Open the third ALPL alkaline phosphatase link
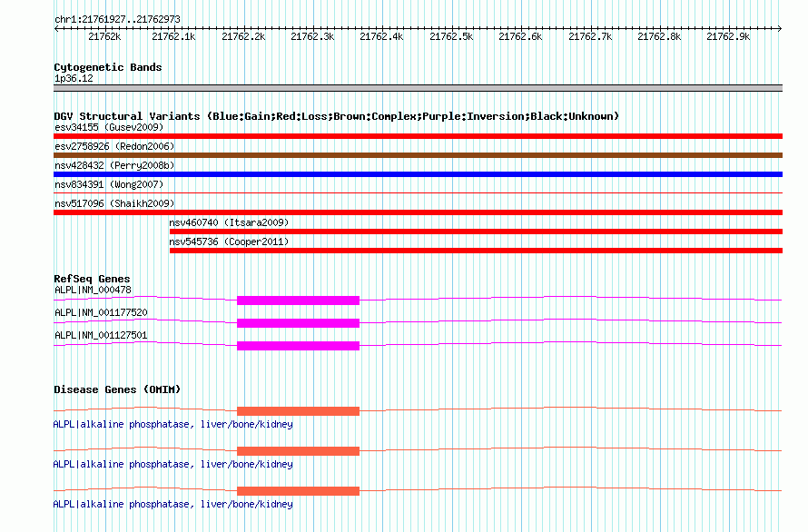Viewport: 808px width, 532px height. (x=173, y=504)
